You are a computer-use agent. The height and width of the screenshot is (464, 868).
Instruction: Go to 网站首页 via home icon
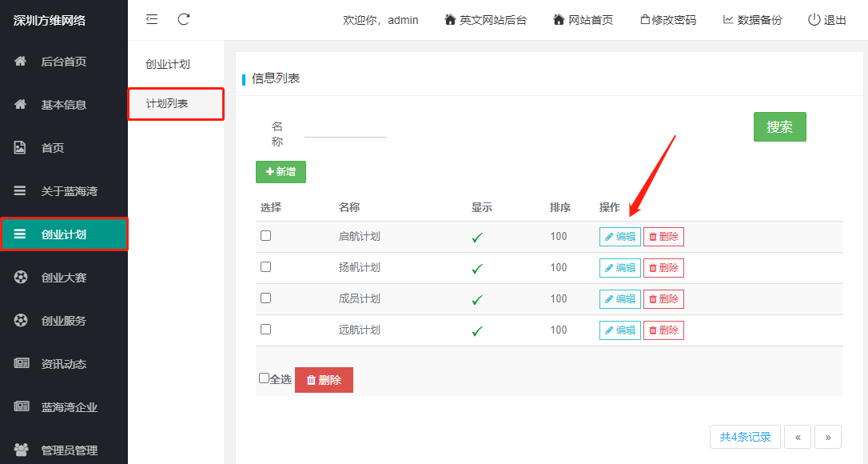583,20
